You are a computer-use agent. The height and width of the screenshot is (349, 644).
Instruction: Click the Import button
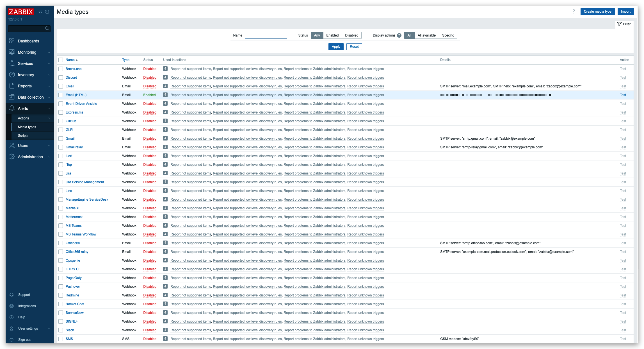coord(625,12)
